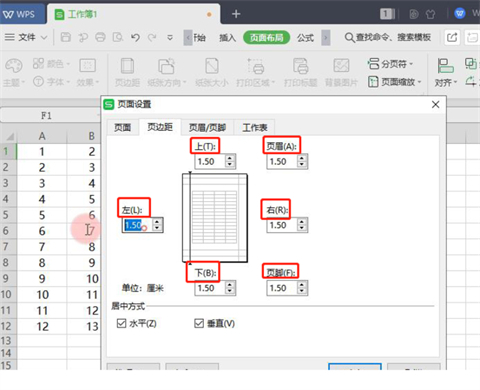
Task: Select column A header
Action: point(42,136)
